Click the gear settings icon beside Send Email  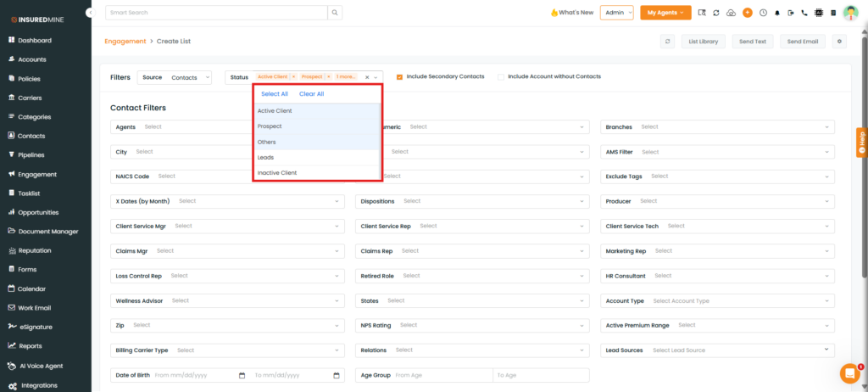(x=840, y=41)
